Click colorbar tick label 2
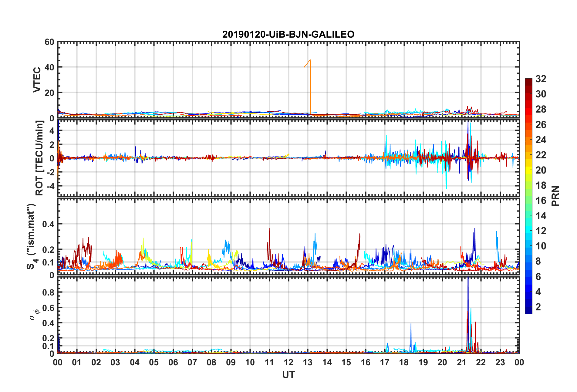The width and height of the screenshot is (577, 392). pos(538,307)
